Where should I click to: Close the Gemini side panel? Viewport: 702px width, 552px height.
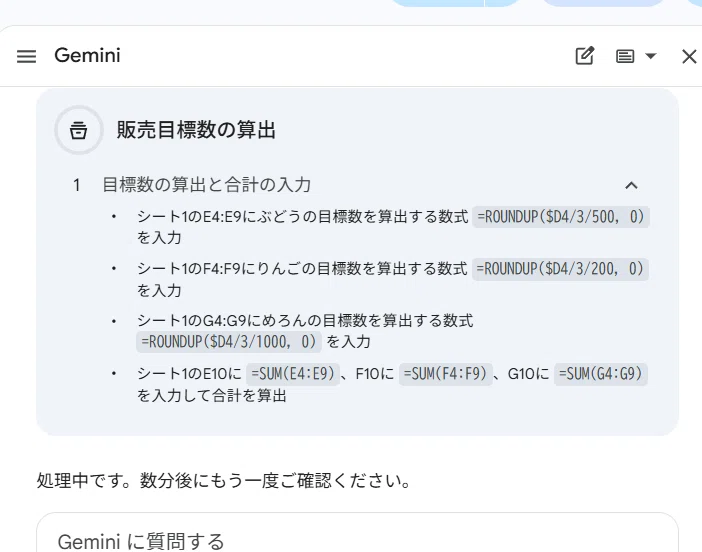tap(689, 56)
